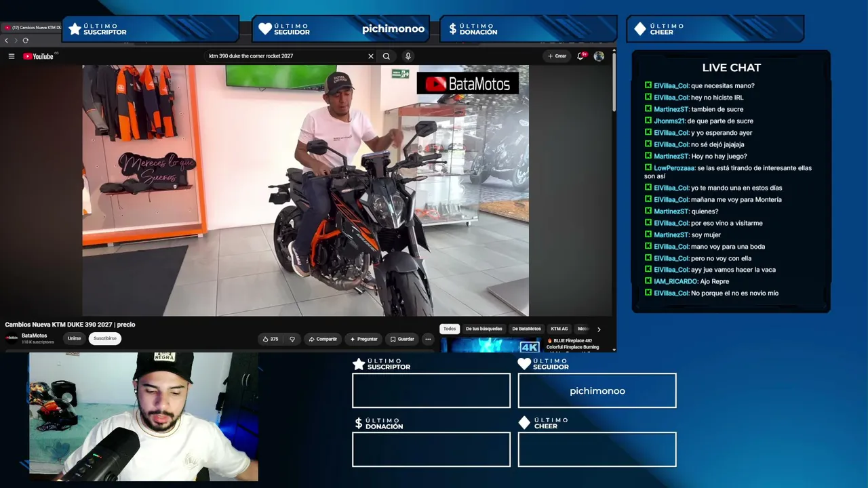Click chat message 'soy mujer'
868x488 pixels.
click(x=705, y=235)
